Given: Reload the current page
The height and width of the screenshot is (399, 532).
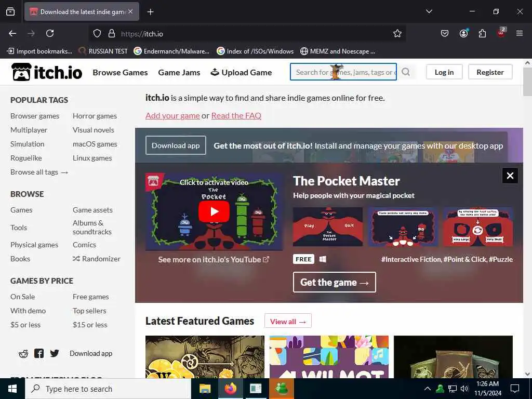Looking at the screenshot, I should 50,33.
